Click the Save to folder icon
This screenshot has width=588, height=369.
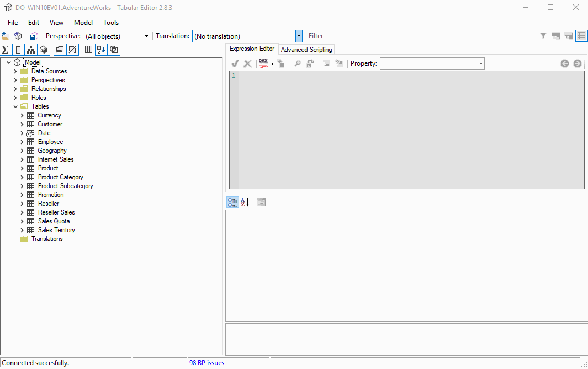(x=33, y=35)
